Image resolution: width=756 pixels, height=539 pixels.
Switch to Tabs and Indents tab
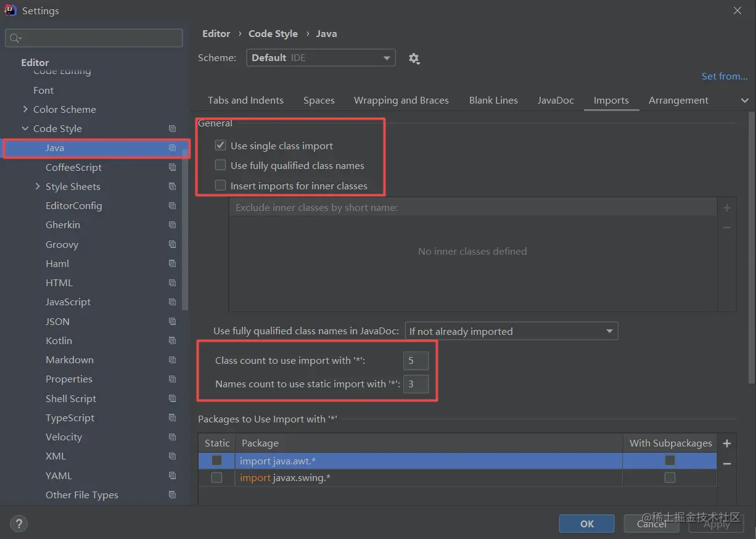tap(245, 101)
